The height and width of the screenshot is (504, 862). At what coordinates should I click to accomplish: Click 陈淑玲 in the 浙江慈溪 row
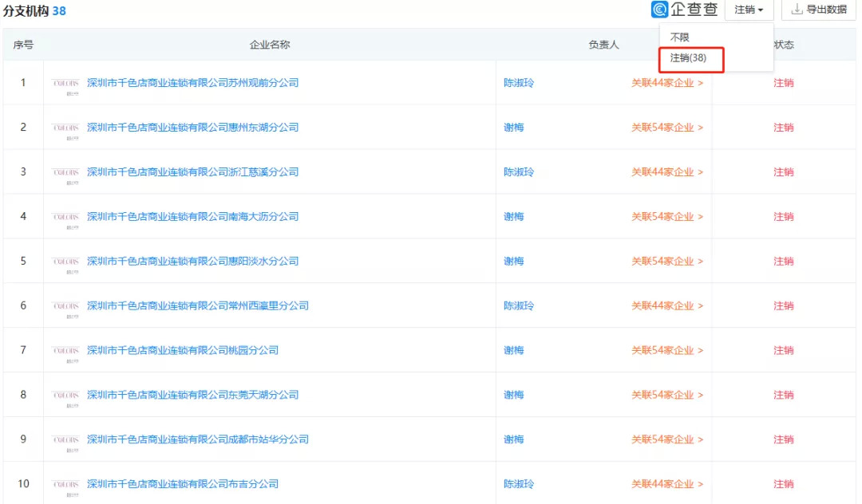(519, 171)
